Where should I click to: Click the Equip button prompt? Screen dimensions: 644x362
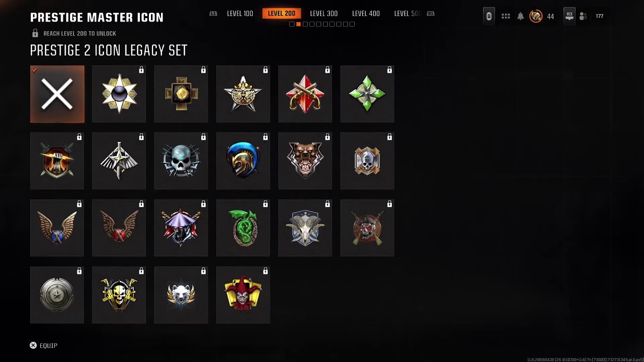click(x=44, y=345)
